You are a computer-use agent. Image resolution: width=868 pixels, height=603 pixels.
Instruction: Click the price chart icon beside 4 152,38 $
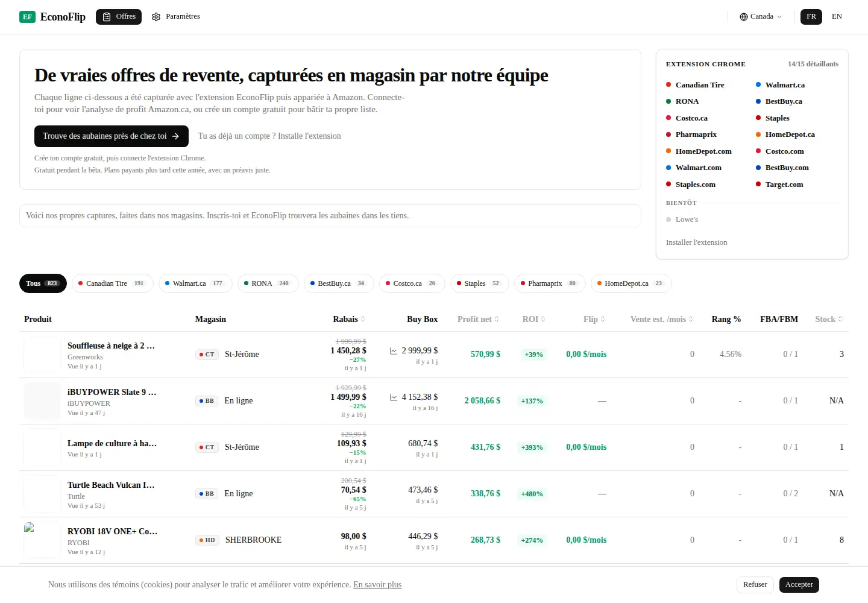click(x=394, y=397)
